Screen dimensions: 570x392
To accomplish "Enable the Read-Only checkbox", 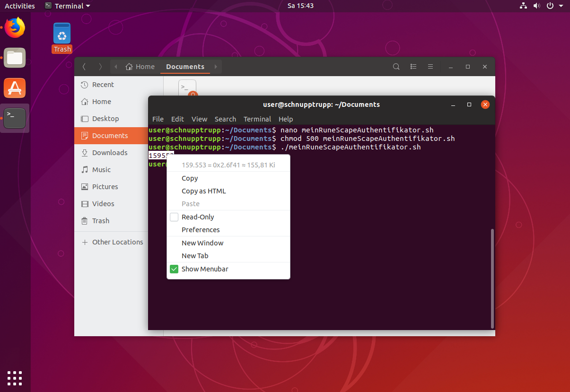I will click(174, 217).
